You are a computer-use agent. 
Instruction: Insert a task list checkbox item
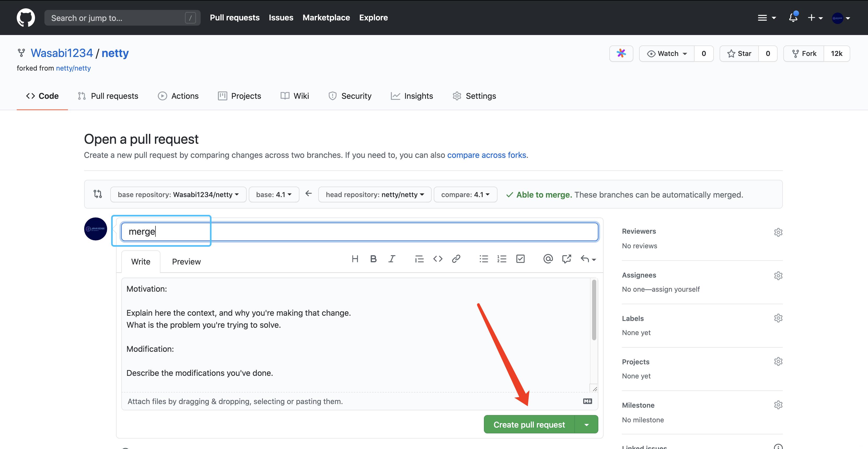(x=520, y=259)
